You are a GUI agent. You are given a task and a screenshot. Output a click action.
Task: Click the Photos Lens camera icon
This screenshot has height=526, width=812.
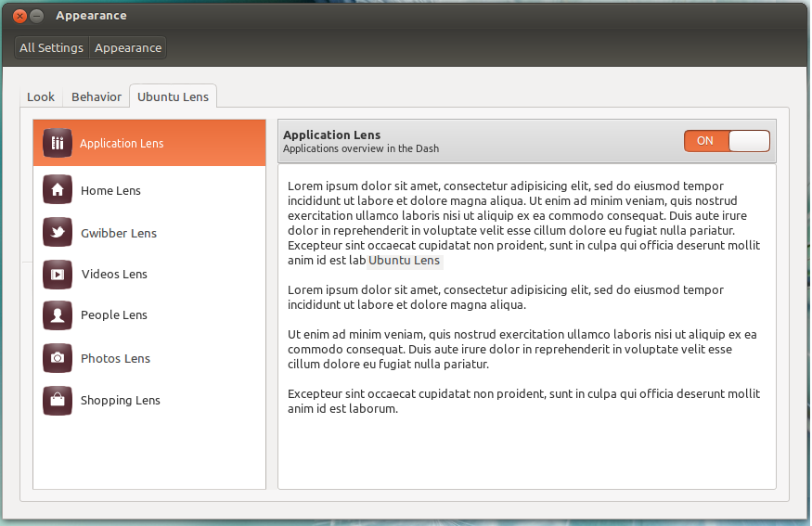(x=58, y=358)
